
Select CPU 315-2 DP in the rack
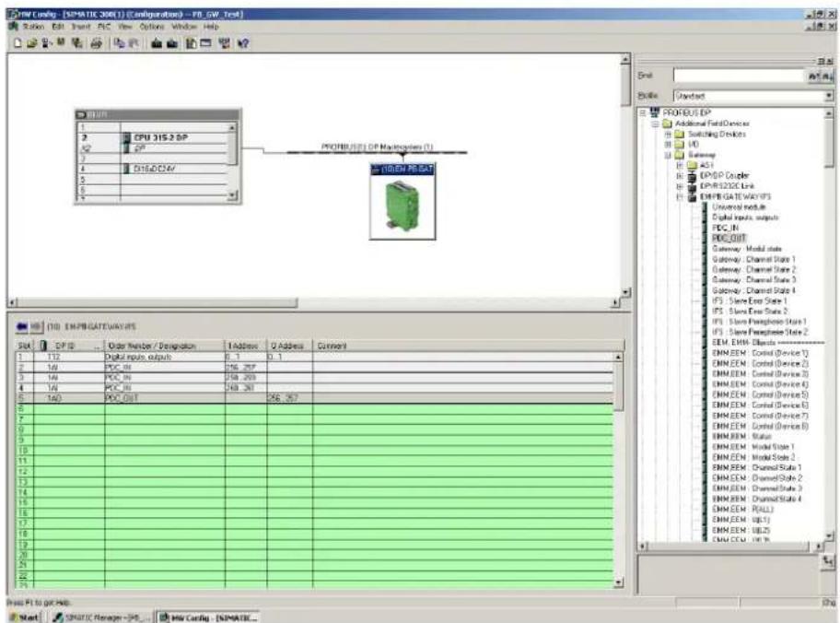[160, 137]
